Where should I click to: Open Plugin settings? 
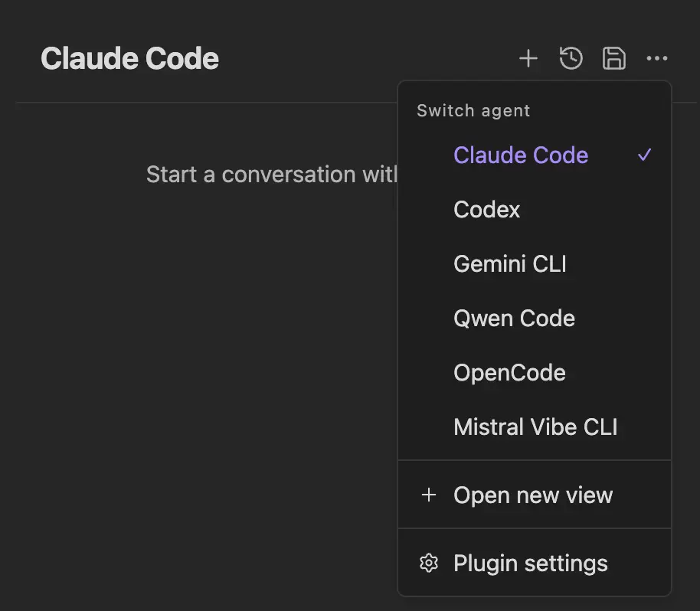pyautogui.click(x=530, y=563)
